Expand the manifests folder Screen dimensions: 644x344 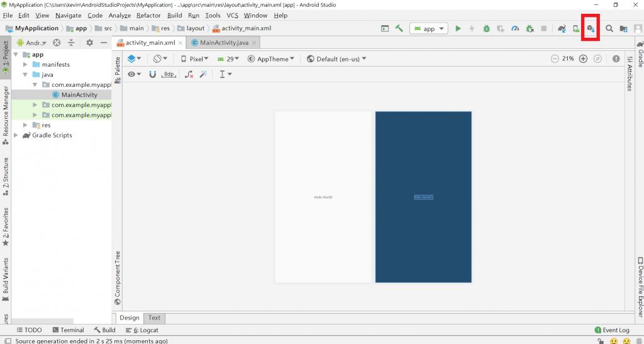click(x=25, y=64)
